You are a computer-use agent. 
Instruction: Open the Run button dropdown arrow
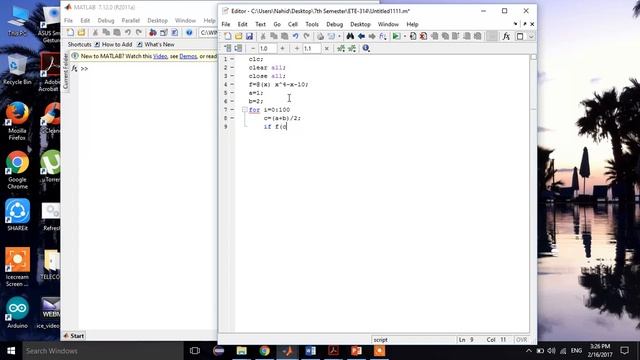pos(404,36)
